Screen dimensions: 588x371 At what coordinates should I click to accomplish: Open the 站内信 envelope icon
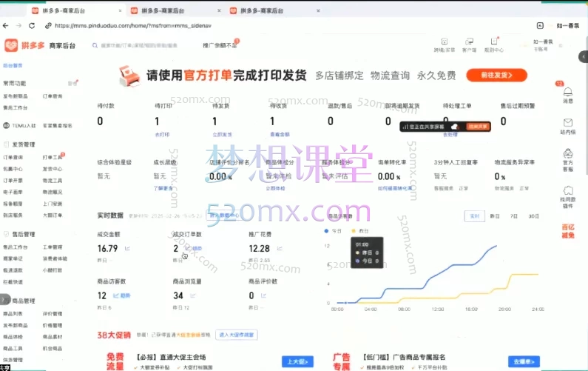click(568, 122)
